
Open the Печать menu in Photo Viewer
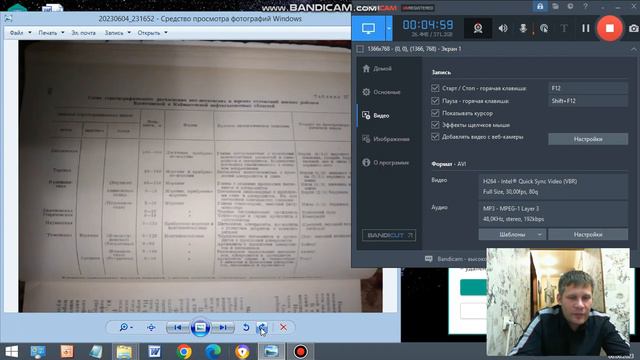pos(51,33)
